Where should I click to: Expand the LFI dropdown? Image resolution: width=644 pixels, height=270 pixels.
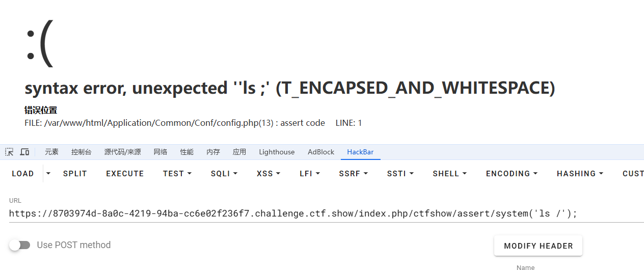tap(310, 174)
